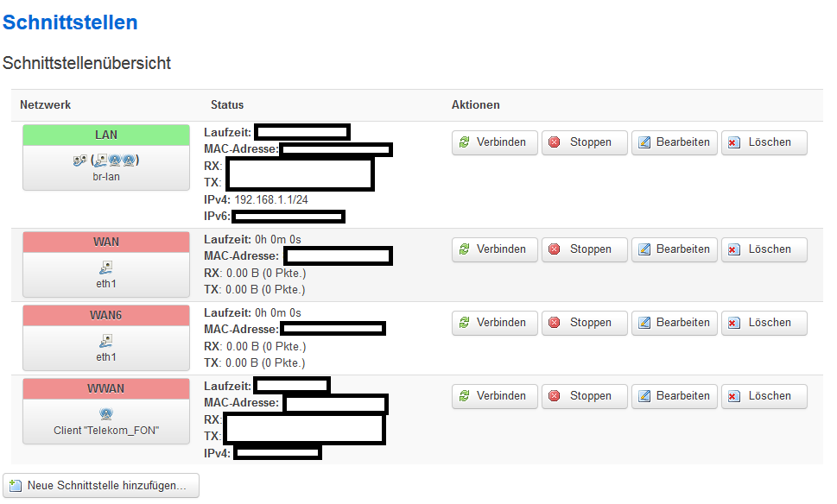Click the WAN eth1 ethernet port icon
This screenshot has height=504, width=837.
click(105, 268)
